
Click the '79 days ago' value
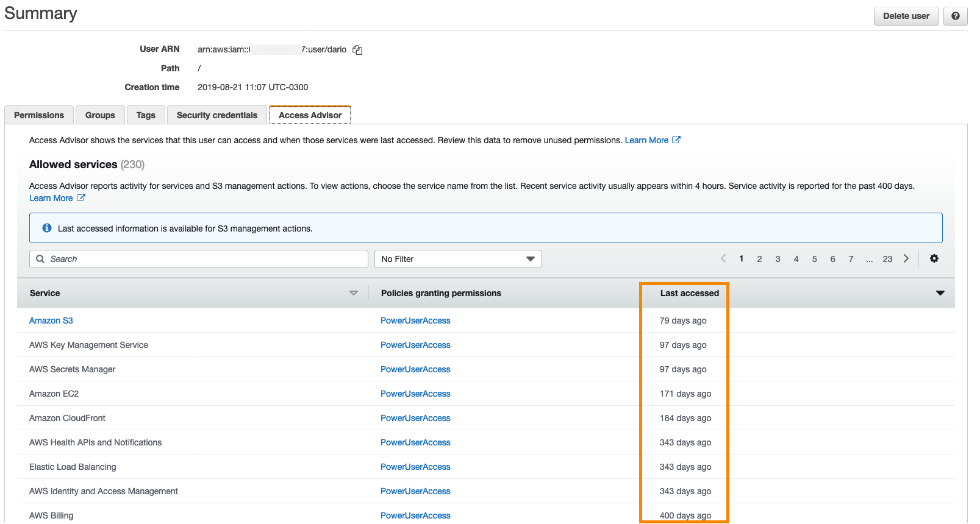683,320
